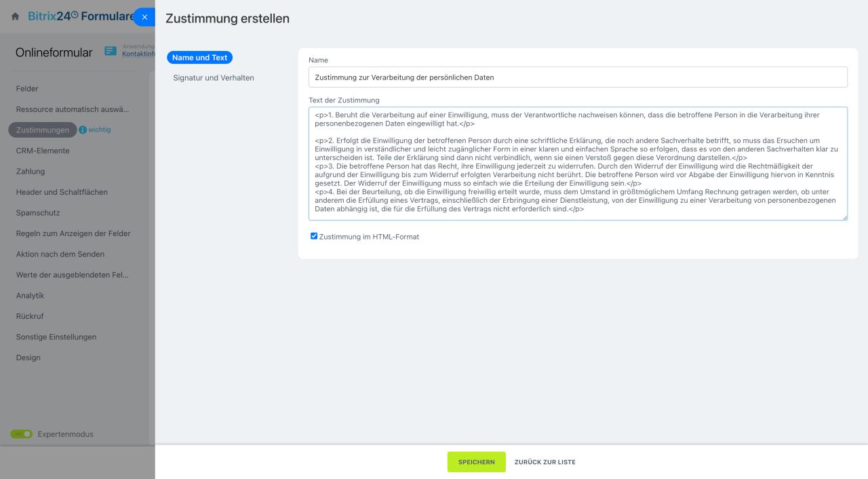Open the Spamschutz menu item
This screenshot has height=479, width=868.
tap(38, 213)
